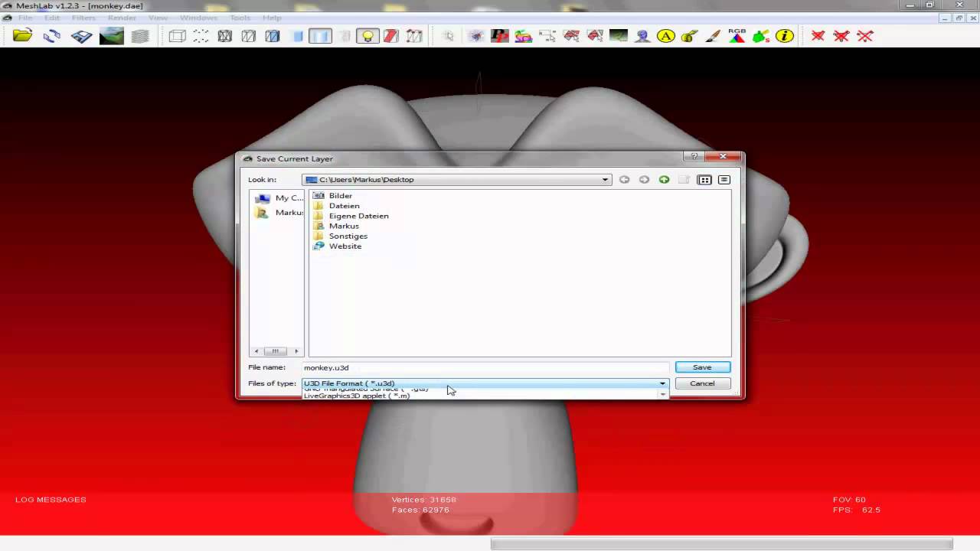This screenshot has height=551, width=980.
Task: Click sidebar scrollbar right arrow
Action: tap(297, 351)
